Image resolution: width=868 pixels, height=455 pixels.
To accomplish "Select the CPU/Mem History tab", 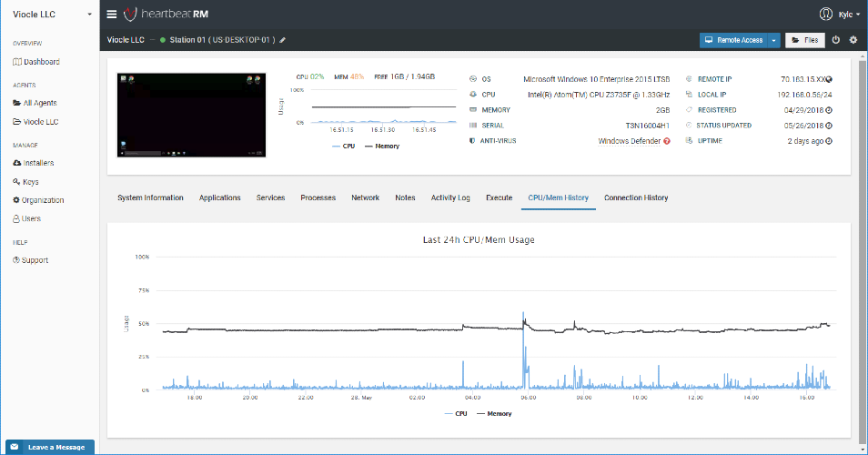I will [x=558, y=197].
